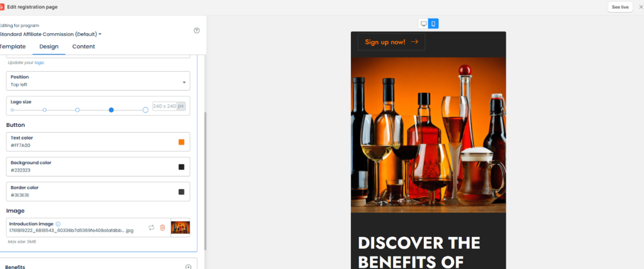Delete the introduction image trash icon
644x269 pixels.
[162, 228]
